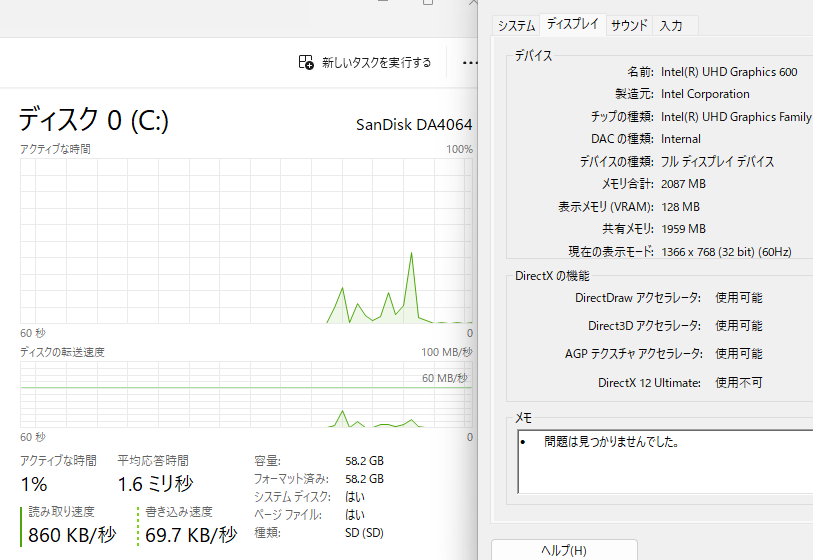Click the 読み取り速度 label

pos(61,512)
